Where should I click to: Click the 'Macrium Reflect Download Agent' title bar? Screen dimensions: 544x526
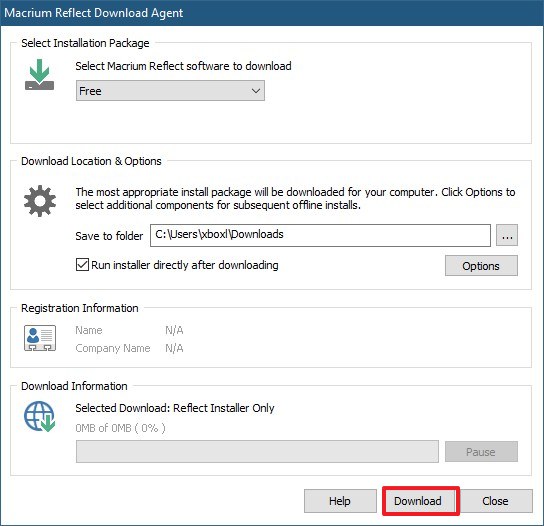[272, 13]
